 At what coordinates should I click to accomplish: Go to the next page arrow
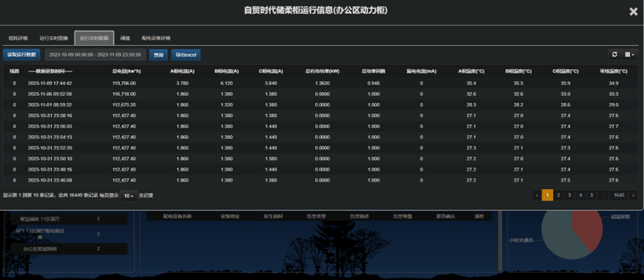click(x=633, y=196)
